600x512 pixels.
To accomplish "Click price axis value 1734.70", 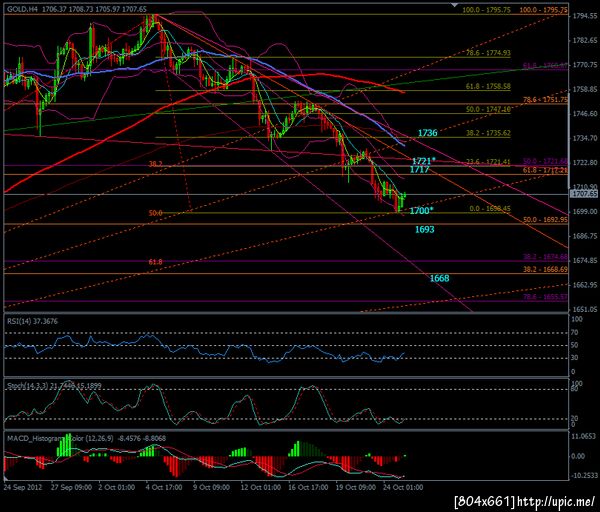I will click(x=585, y=138).
